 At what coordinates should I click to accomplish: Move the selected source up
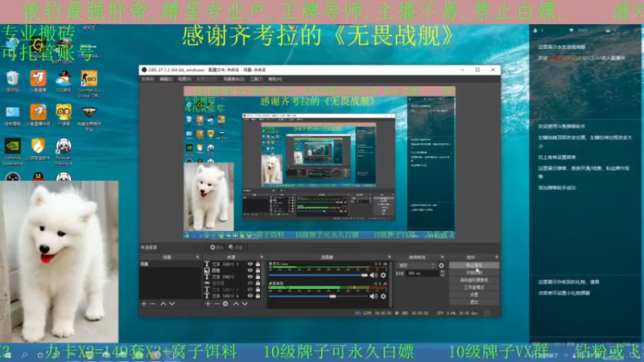[x=236, y=304]
